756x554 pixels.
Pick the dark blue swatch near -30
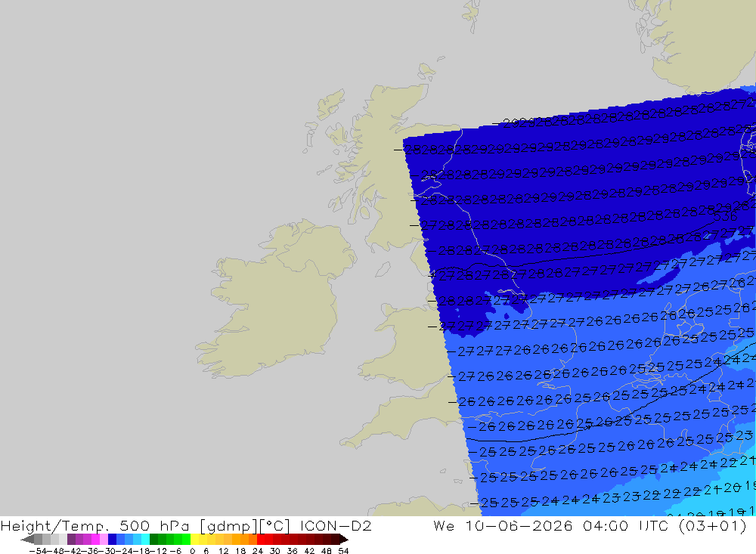112,539
